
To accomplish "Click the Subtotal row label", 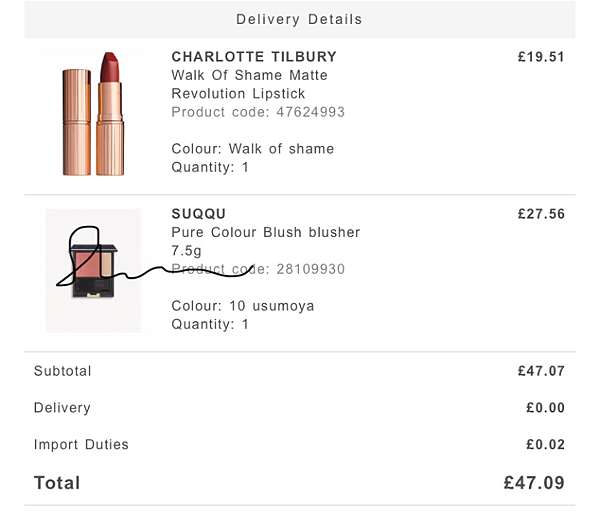I will click(62, 371).
